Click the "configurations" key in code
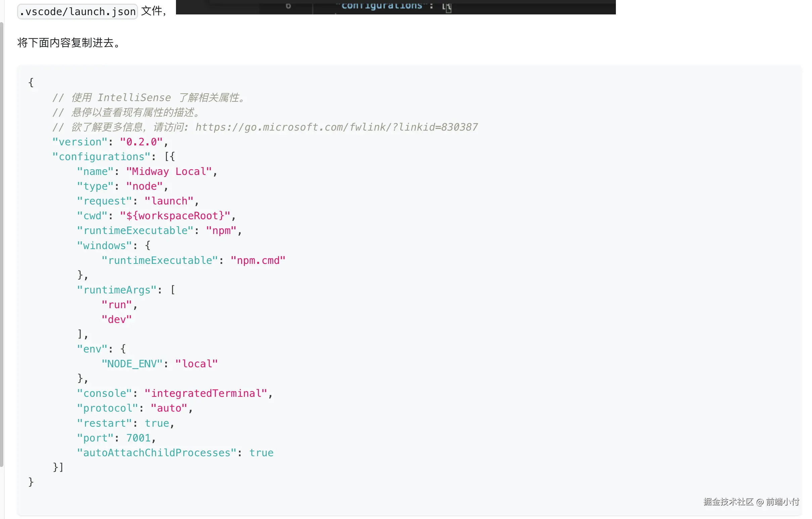The image size is (812, 519). click(101, 157)
